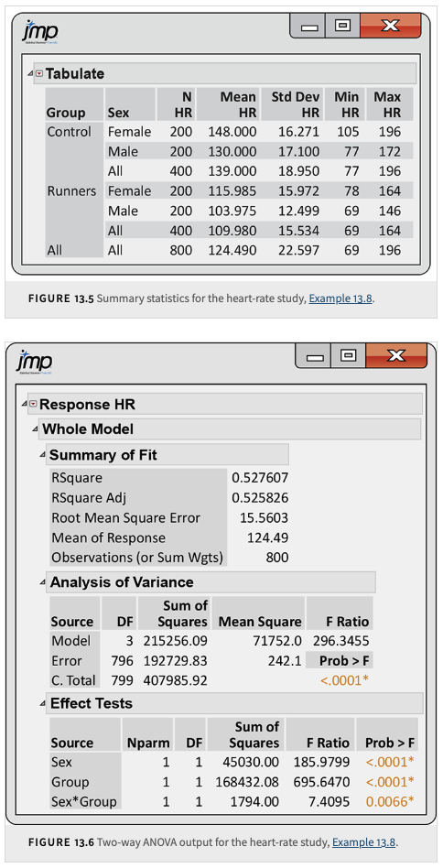
Task: Click the Std Dev HR column header
Action: (x=291, y=104)
